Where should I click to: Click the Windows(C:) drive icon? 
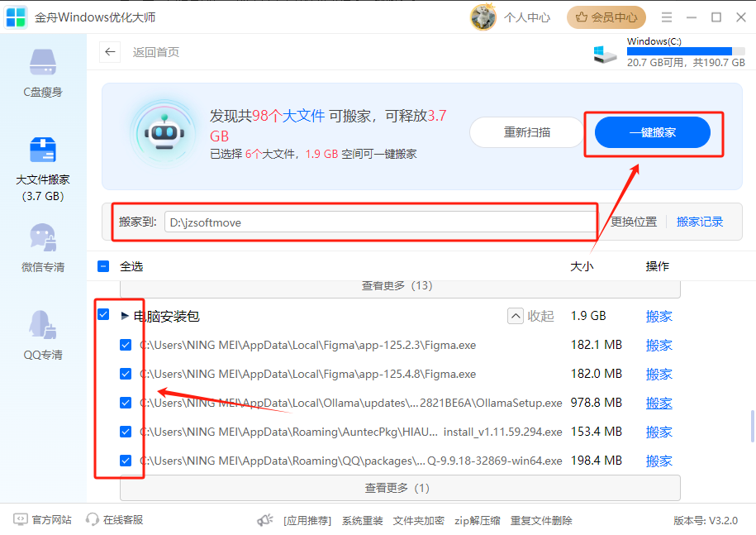tap(605, 54)
